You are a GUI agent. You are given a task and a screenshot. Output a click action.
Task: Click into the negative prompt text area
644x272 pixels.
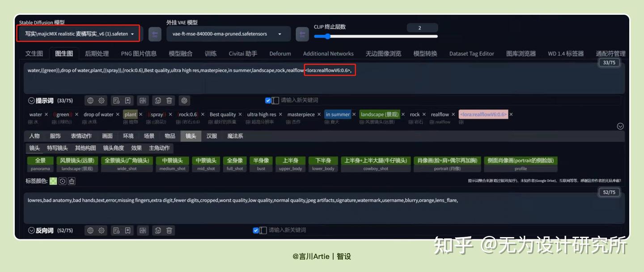point(324,208)
